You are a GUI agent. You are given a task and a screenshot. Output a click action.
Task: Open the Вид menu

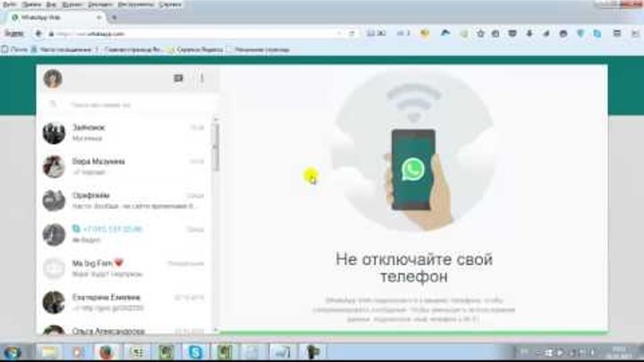tap(51, 4)
